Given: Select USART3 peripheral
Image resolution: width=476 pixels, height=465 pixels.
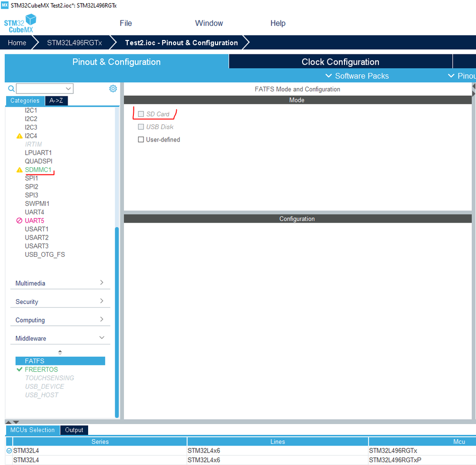Looking at the screenshot, I should 36,246.
